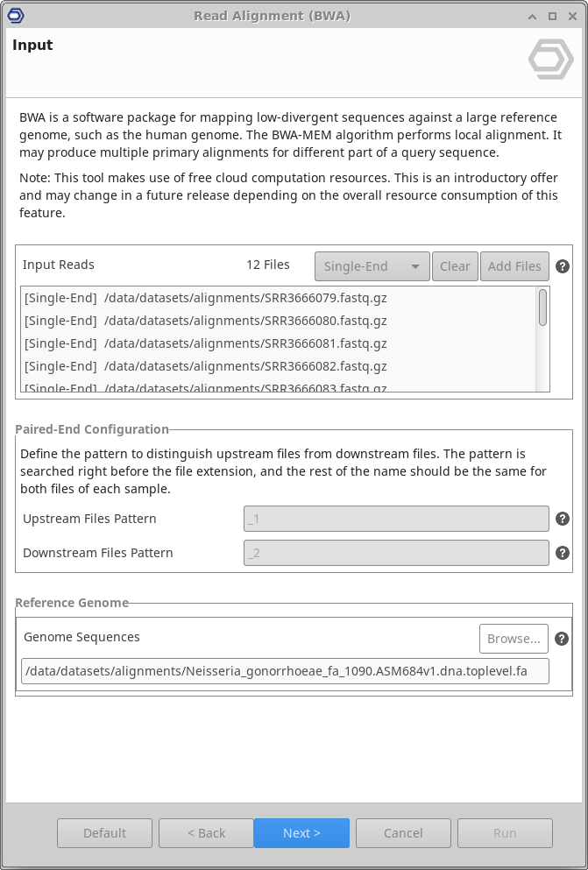Browse for genome sequences file
This screenshot has height=870, width=588.
pyautogui.click(x=514, y=639)
